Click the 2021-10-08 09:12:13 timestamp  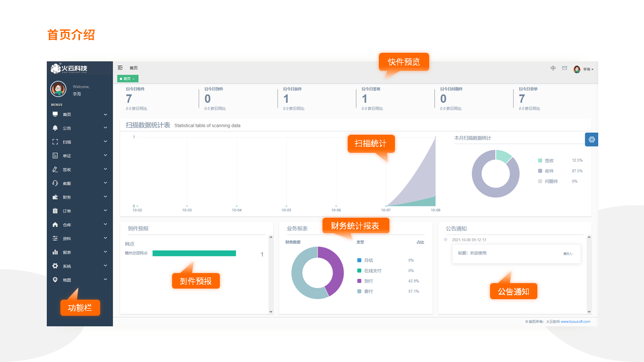tap(469, 240)
